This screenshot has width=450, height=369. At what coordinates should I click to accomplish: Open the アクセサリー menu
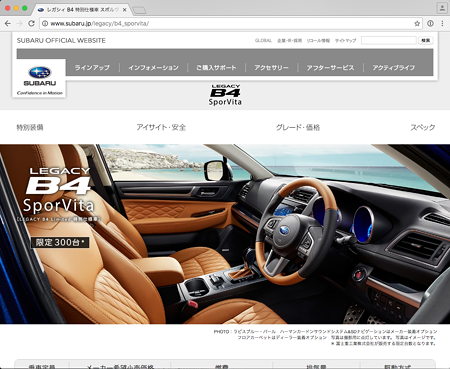tap(271, 68)
